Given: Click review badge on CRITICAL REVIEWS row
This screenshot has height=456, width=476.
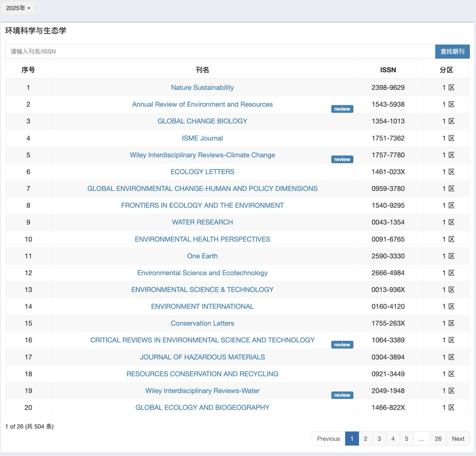Looking at the screenshot, I should point(342,345).
